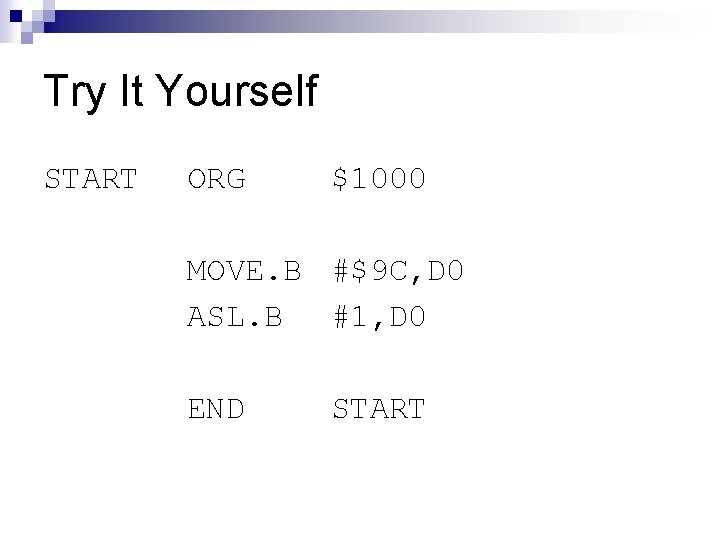Click the word 'Yourself' in the title
Viewport: 720px width, 540px height.
tap(238, 93)
